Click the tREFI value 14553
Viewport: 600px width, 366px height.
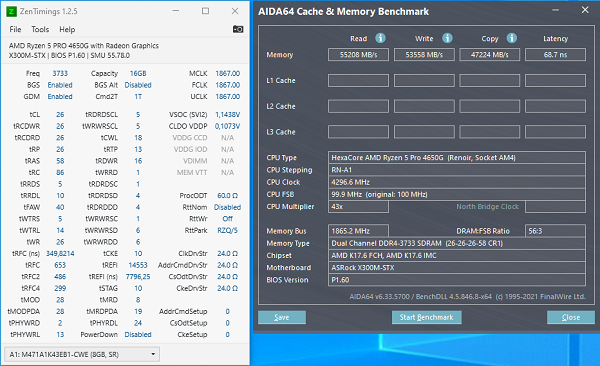(x=138, y=265)
